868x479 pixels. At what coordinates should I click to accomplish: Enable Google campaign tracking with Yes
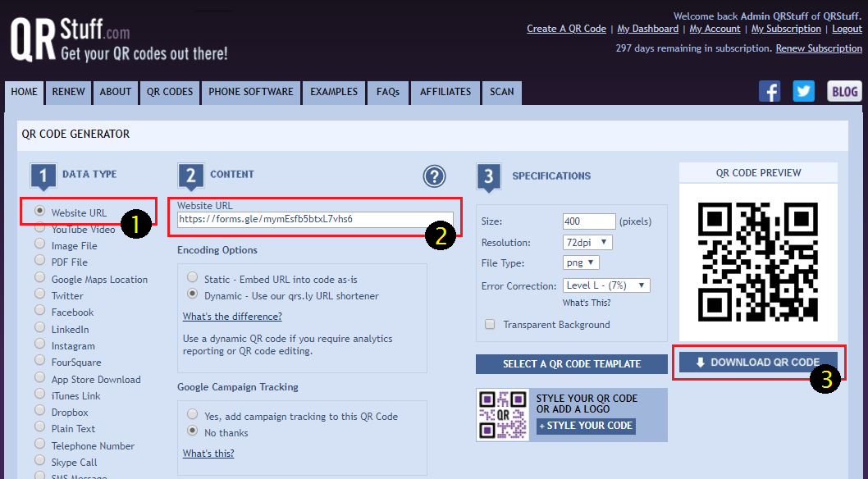click(192, 414)
